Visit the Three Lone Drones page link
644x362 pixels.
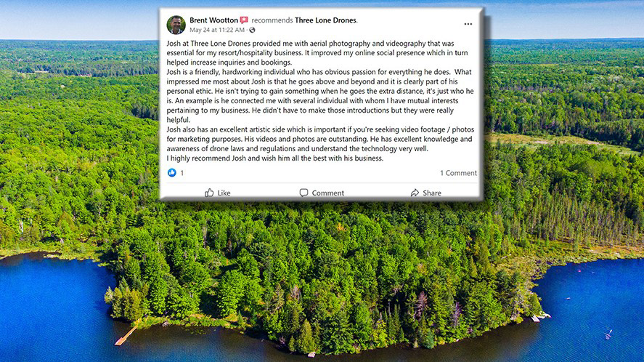pos(326,20)
